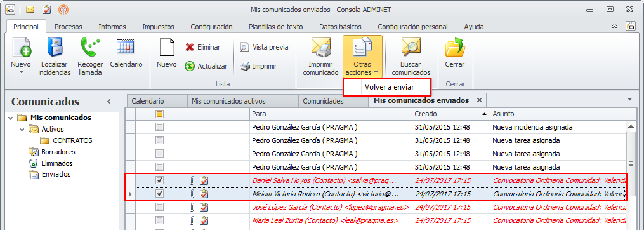Click the Para column header

(x=330, y=114)
